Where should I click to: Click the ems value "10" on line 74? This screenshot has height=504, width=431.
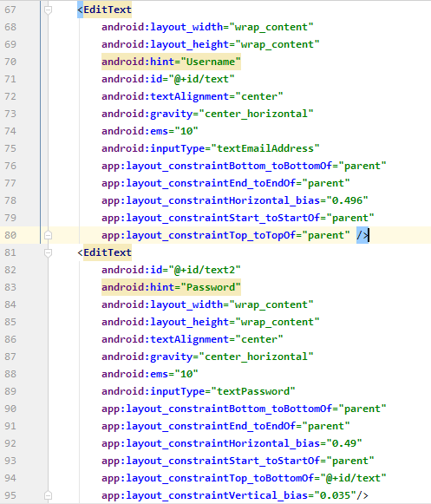coord(186,131)
